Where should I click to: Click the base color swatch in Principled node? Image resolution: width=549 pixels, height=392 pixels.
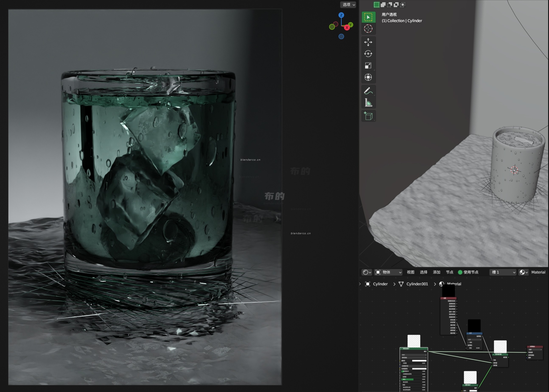pyautogui.click(x=419, y=361)
